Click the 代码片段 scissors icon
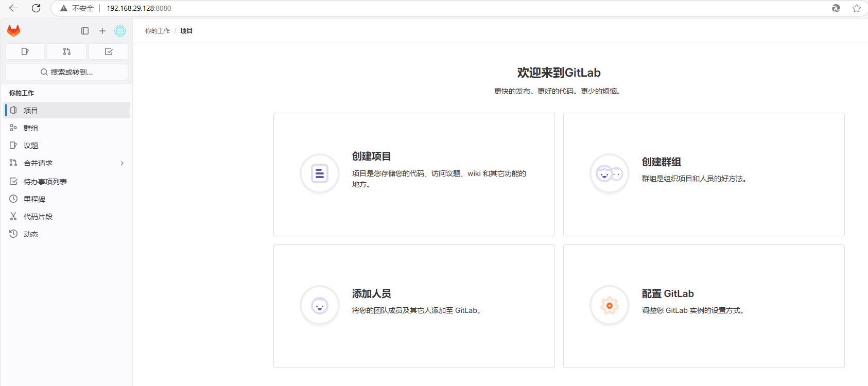Screen dimensions: 868x386 coord(13,216)
